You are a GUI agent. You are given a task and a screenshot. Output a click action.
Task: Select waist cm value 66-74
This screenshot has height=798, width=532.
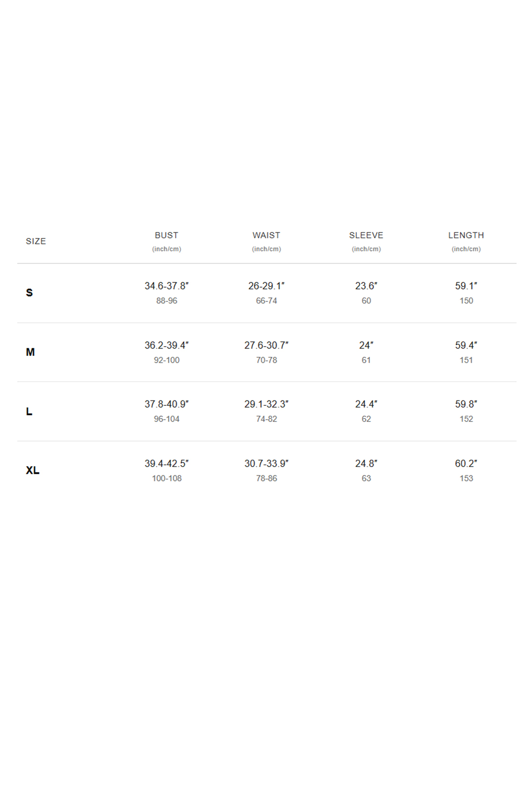pyautogui.click(x=266, y=301)
